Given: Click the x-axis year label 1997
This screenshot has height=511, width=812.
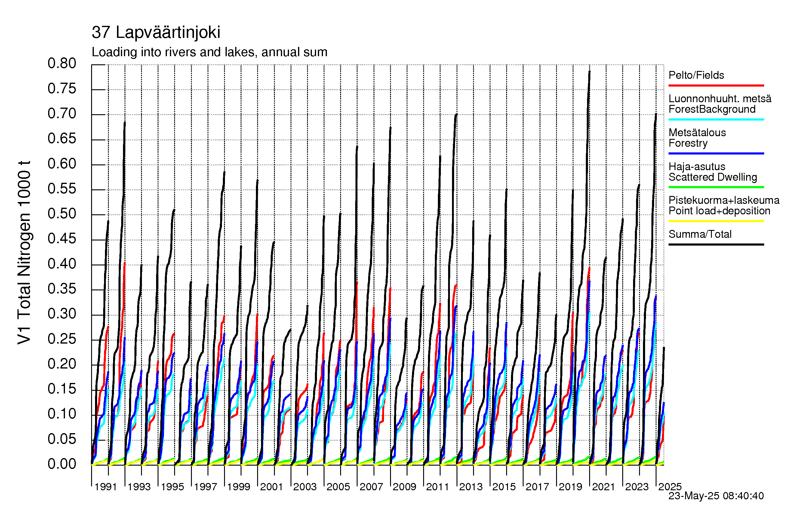Looking at the screenshot, I should click(205, 487).
